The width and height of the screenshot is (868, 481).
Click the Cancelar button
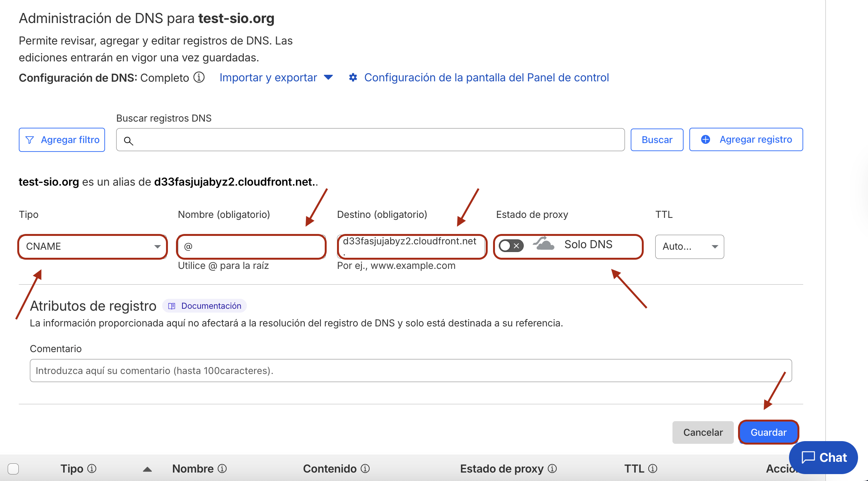[x=703, y=432]
